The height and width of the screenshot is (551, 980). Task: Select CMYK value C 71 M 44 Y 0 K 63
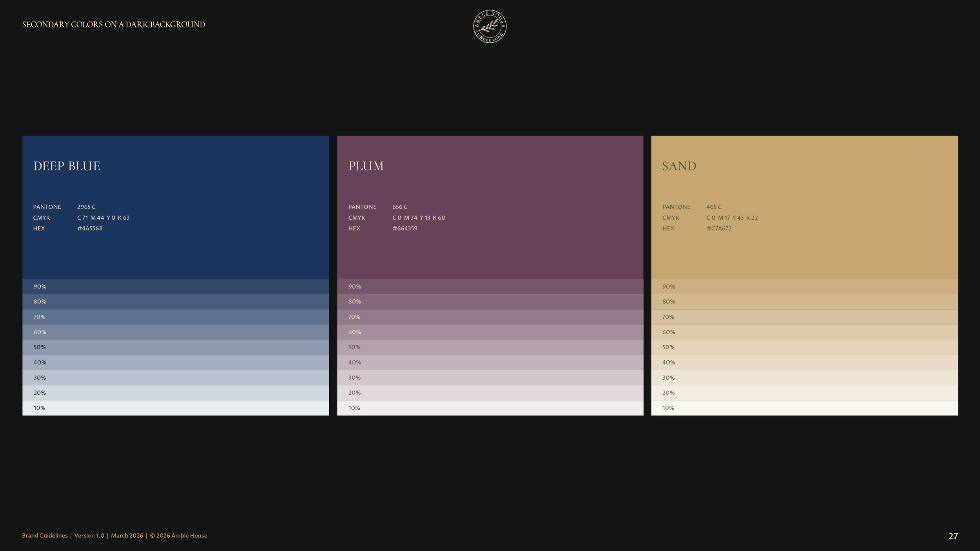(x=103, y=218)
